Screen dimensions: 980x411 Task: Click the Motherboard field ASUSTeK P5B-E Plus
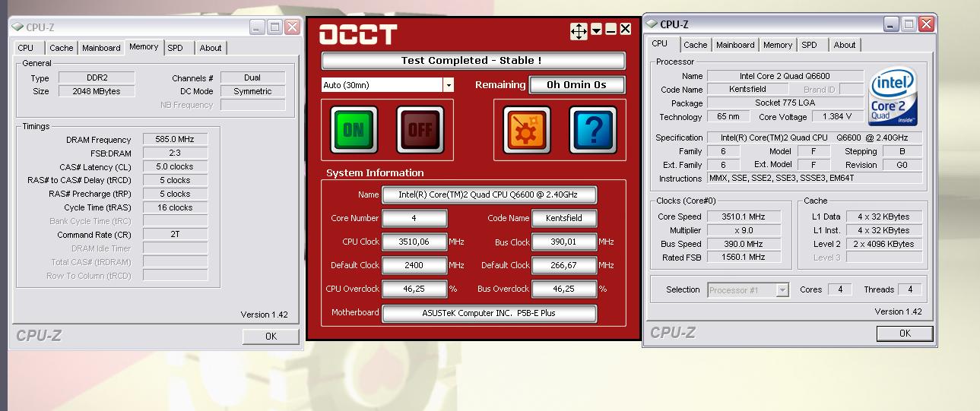[x=488, y=313]
